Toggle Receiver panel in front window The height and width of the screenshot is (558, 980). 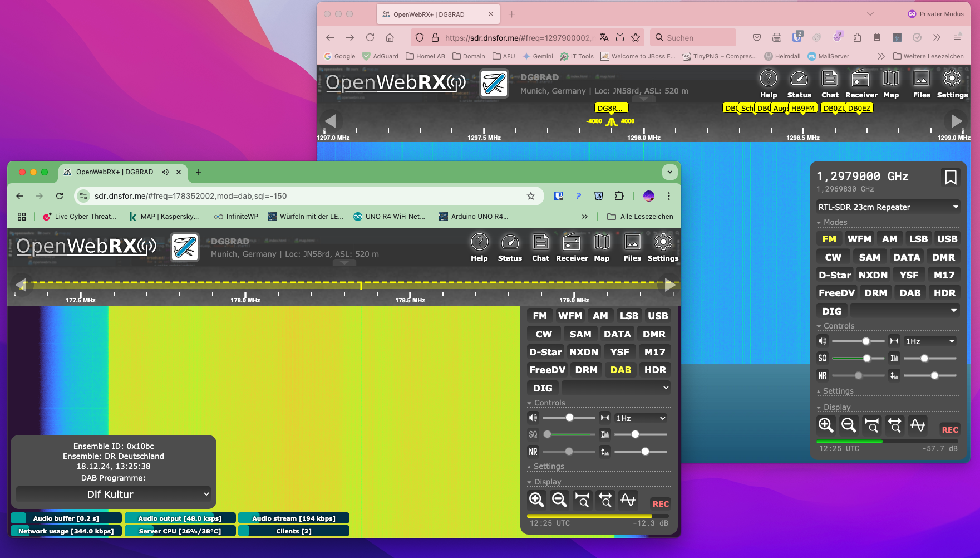(572, 248)
